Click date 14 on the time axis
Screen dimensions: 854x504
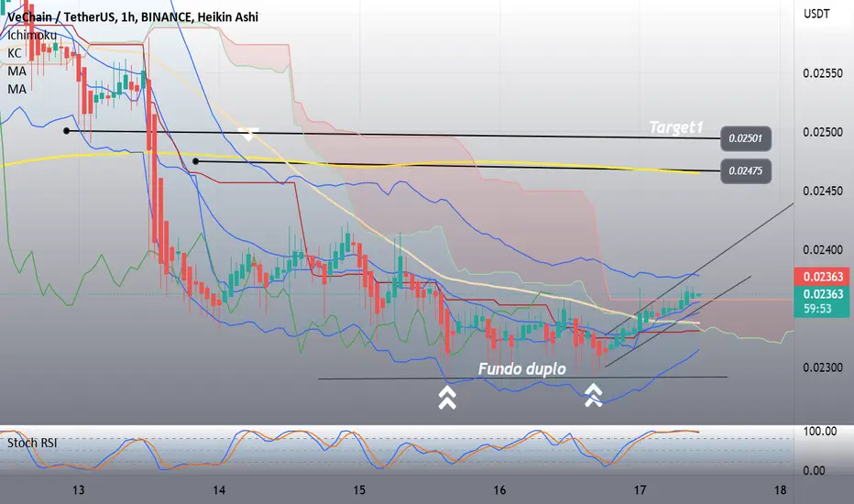pos(219,490)
